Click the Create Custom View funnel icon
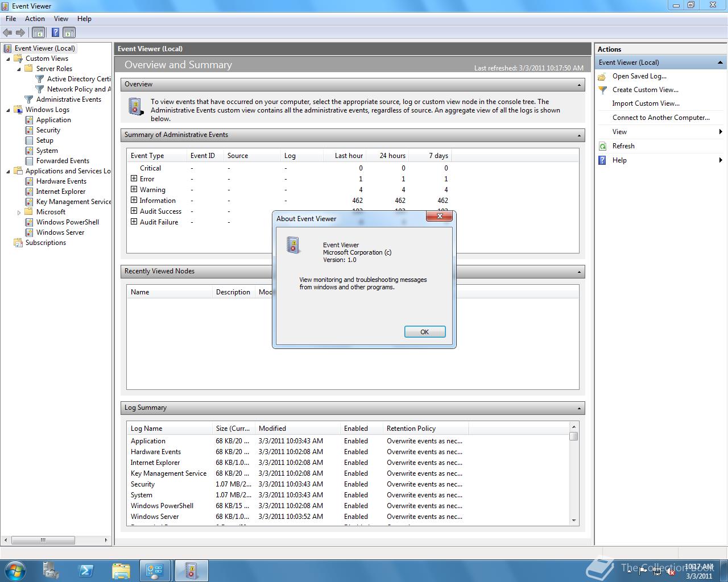 click(602, 90)
